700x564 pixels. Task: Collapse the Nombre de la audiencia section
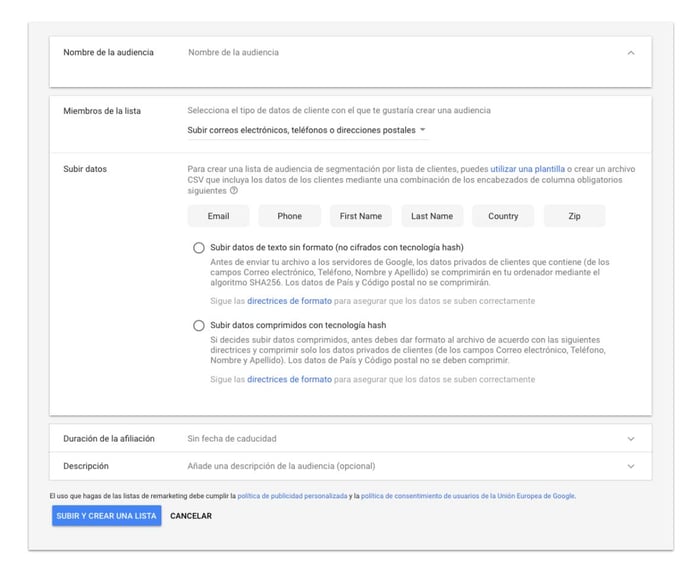pos(631,53)
